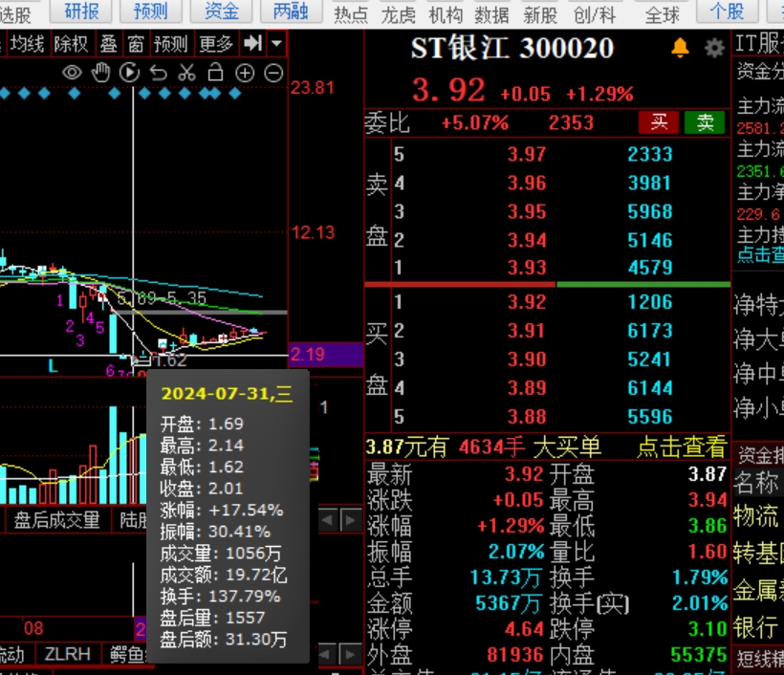Click the red 买 buy button
The image size is (784, 675).
coord(659,122)
